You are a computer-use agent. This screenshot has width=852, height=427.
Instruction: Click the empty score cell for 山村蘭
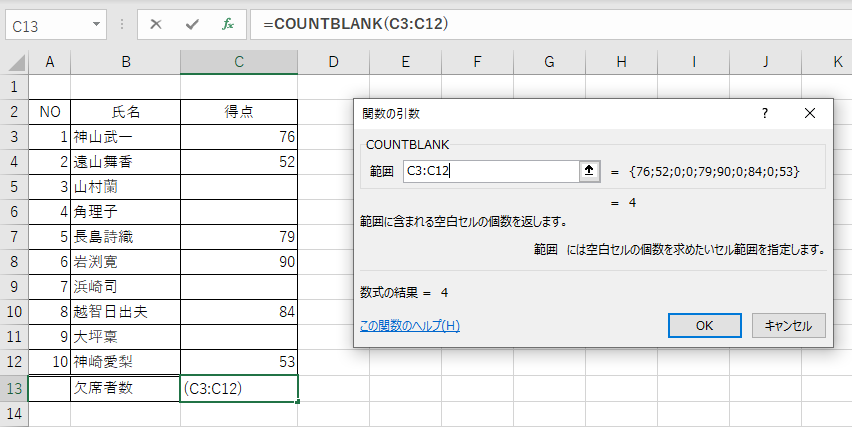coord(239,187)
